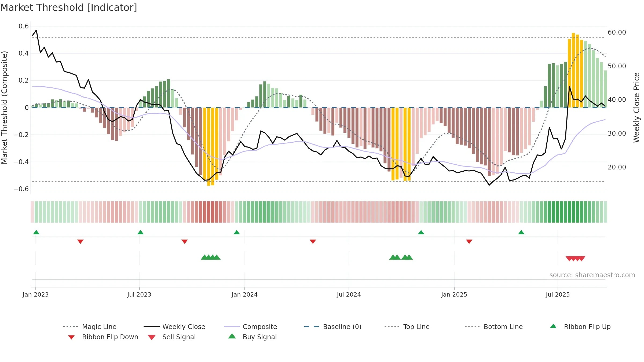Toggle the Top Line legend entry
644x362 pixels.
coord(407,327)
